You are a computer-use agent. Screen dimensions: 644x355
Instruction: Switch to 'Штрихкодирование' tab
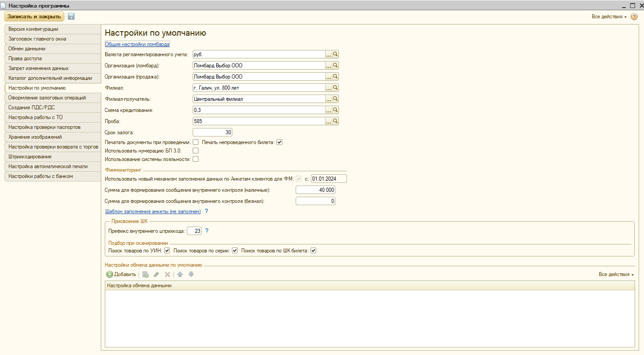click(x=52, y=157)
